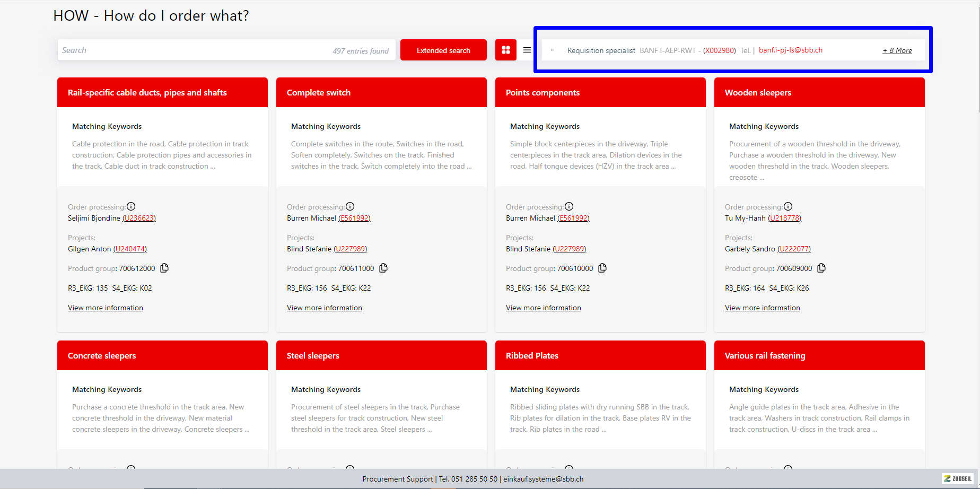Show order processing info for Complete switch
980x489 pixels.
pyautogui.click(x=350, y=206)
